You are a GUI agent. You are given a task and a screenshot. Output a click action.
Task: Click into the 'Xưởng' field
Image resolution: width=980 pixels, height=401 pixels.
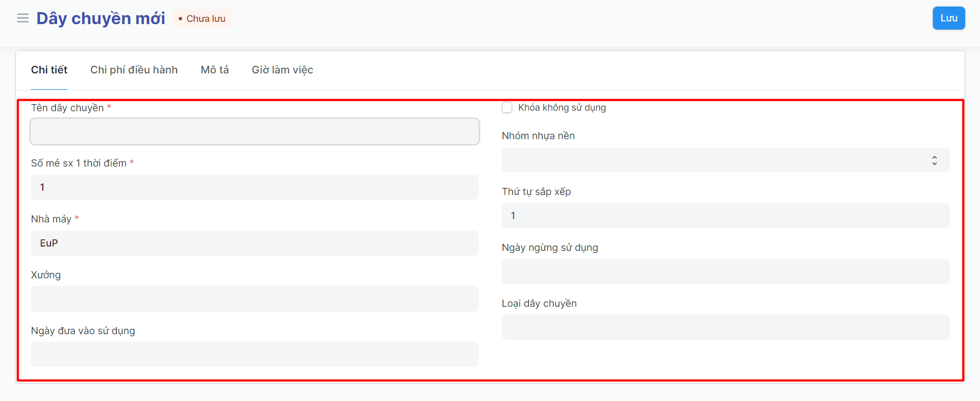254,299
